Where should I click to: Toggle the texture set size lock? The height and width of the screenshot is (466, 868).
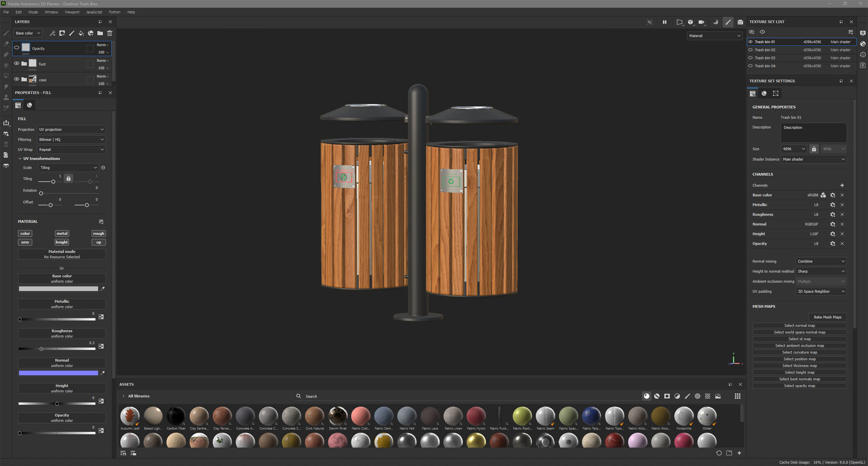pyautogui.click(x=814, y=149)
